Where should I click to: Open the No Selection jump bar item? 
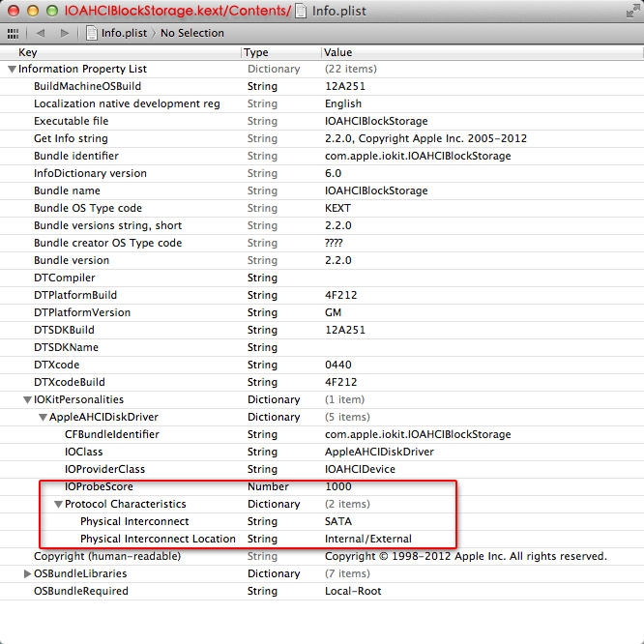pyautogui.click(x=192, y=33)
